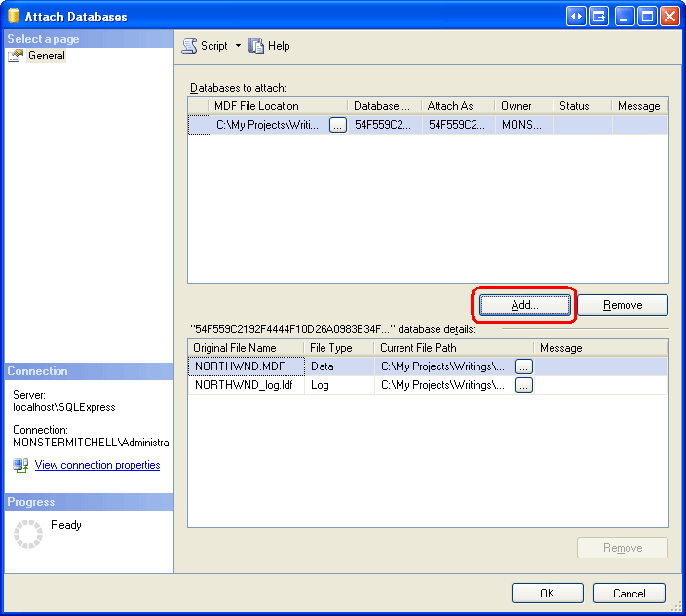
Task: Click the dialog help arrows title button
Action: click(x=576, y=17)
